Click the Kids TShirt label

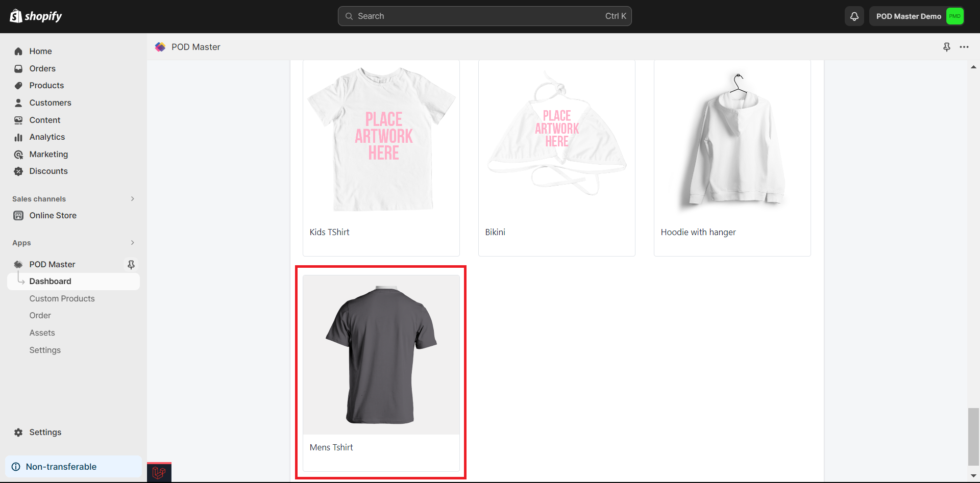click(329, 232)
